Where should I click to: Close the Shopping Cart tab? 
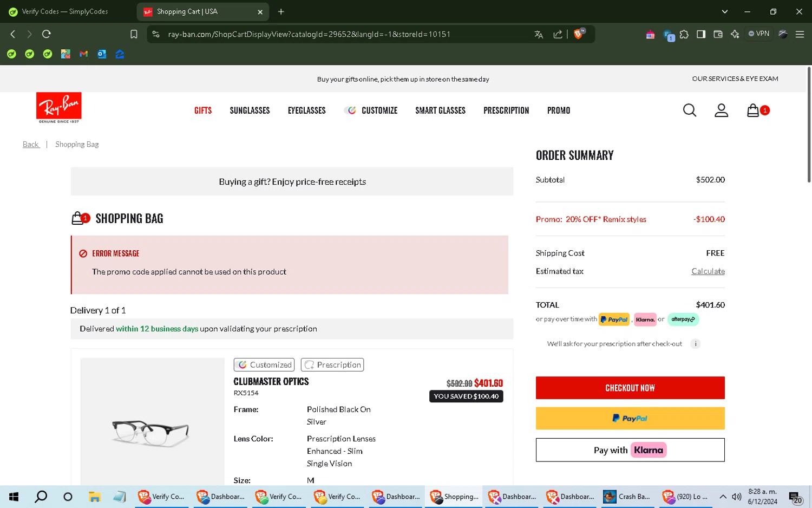pyautogui.click(x=260, y=11)
